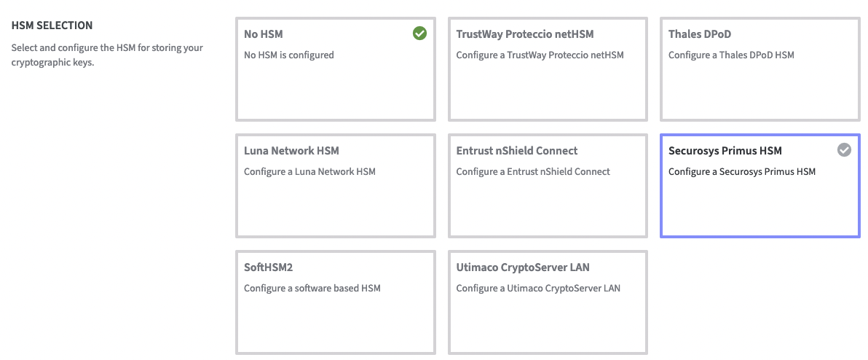Click the HSM SELECTION section heading
The image size is (868, 360).
tap(52, 26)
